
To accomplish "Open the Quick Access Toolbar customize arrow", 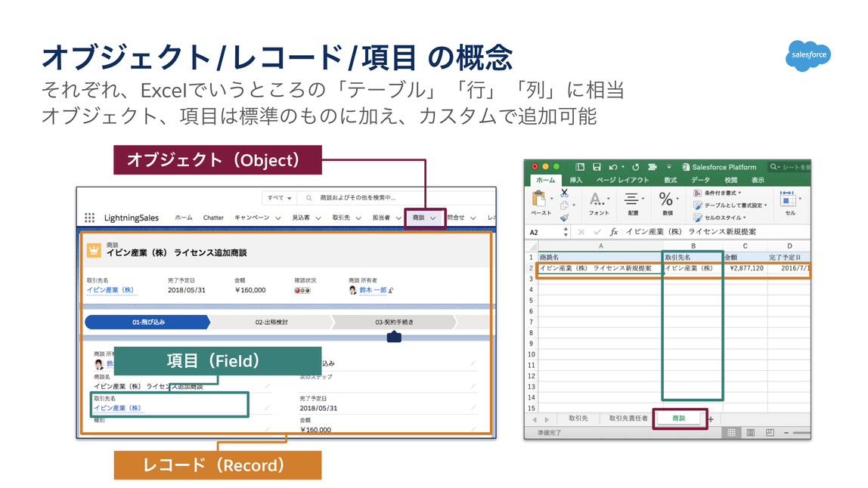I will [x=668, y=166].
